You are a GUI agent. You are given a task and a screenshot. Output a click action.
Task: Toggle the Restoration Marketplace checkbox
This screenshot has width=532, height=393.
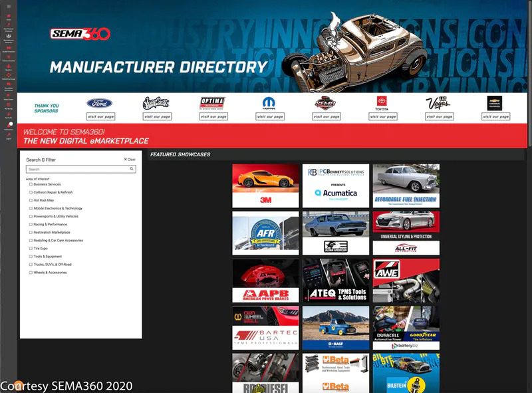point(31,233)
